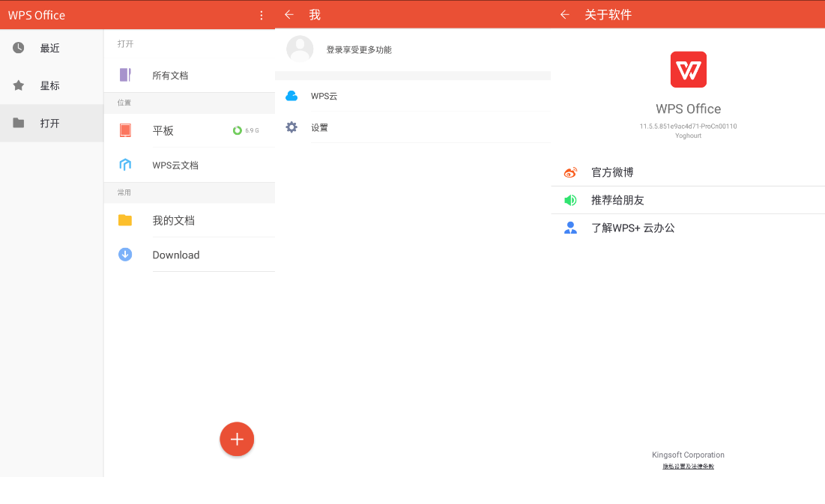Click the purple 所有文档 document icon
Image resolution: width=825 pixels, height=504 pixels.
tap(124, 75)
